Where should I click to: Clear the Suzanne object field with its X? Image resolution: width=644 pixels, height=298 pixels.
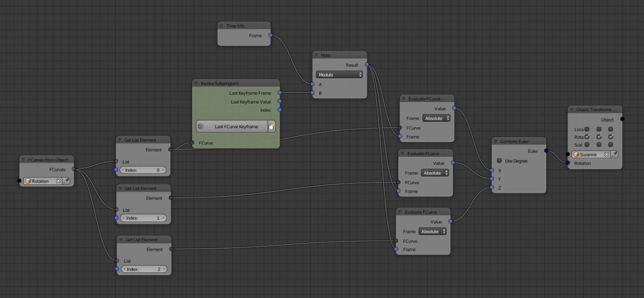(606, 154)
